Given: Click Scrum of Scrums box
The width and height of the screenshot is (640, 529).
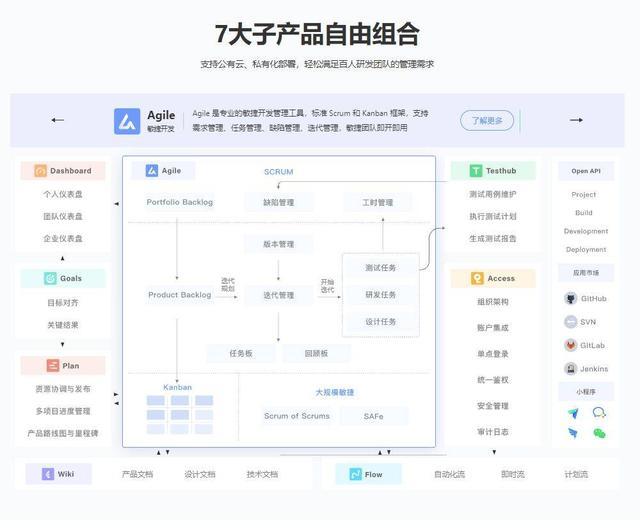Looking at the screenshot, I should 297,416.
